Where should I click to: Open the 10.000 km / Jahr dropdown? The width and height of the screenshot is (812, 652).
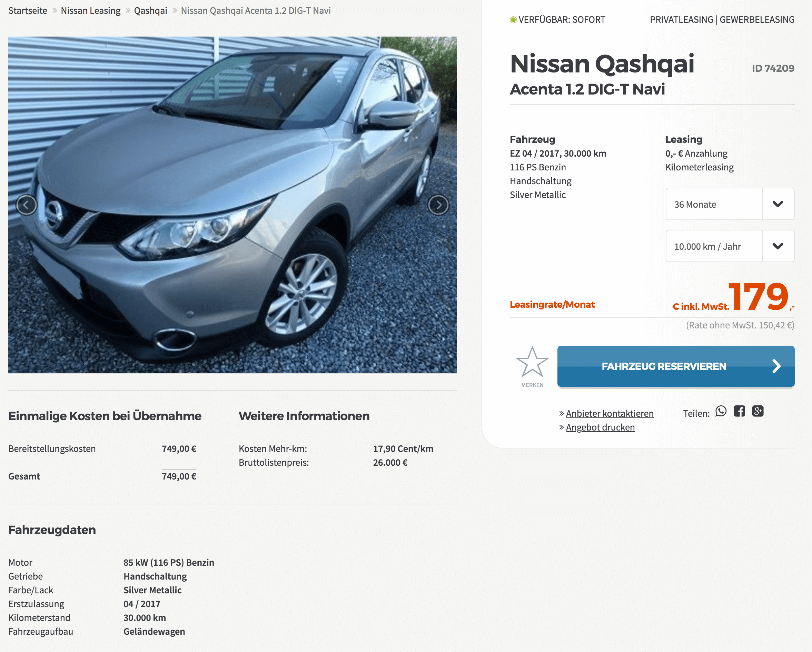click(x=730, y=246)
